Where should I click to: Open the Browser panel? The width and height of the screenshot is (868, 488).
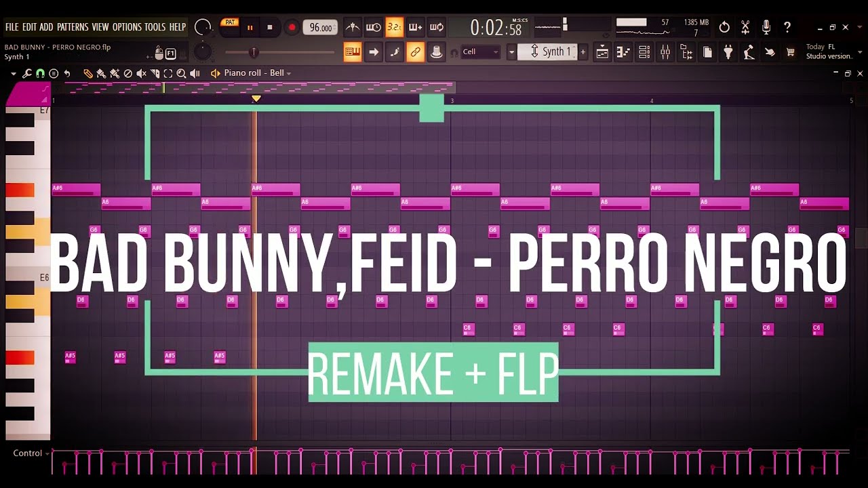point(686,52)
